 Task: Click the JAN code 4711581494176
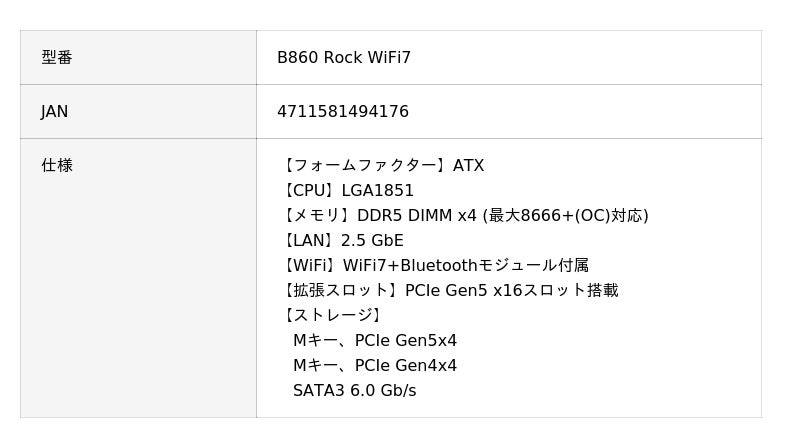coord(343,112)
